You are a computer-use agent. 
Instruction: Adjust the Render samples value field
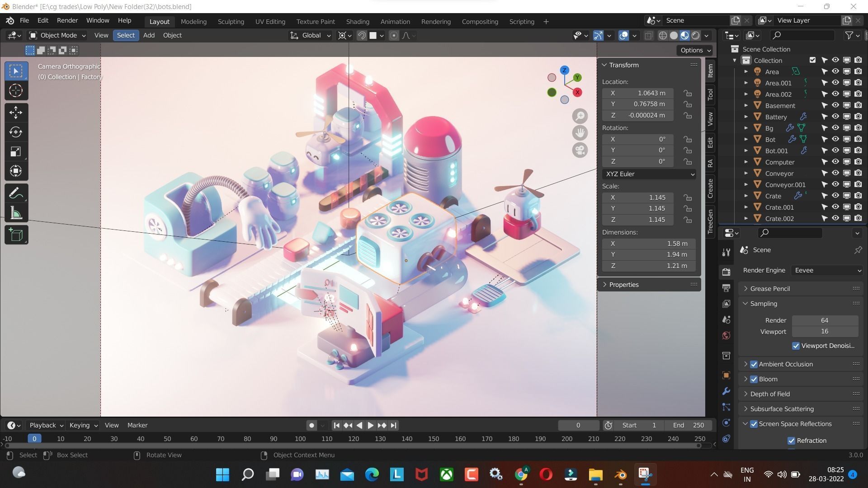(x=825, y=320)
